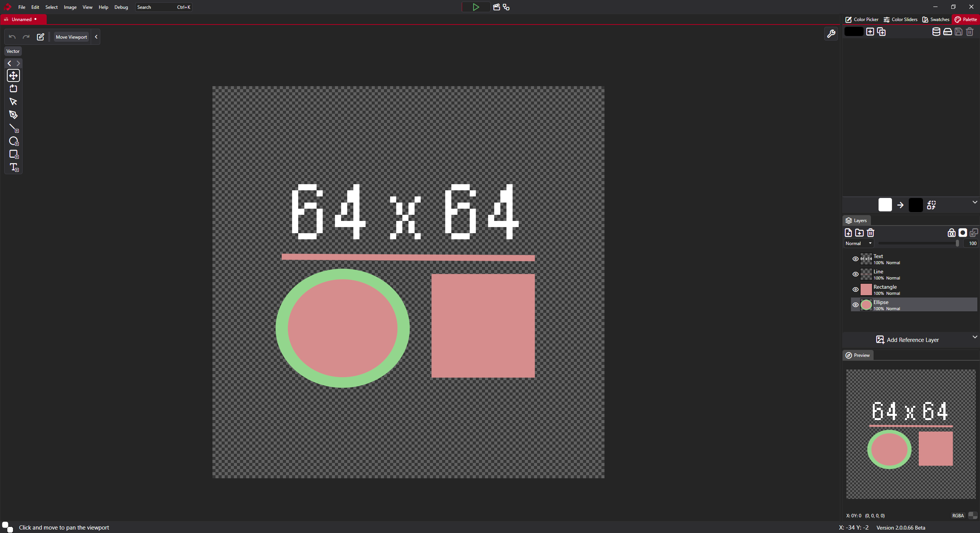
Task: Select the Pen tool in the toolbar
Action: (13, 114)
